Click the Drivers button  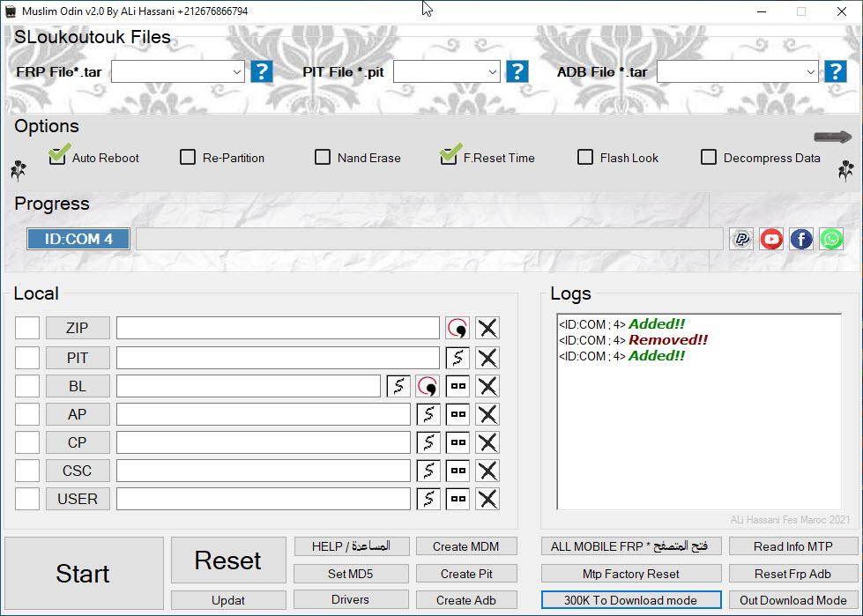[351, 599]
